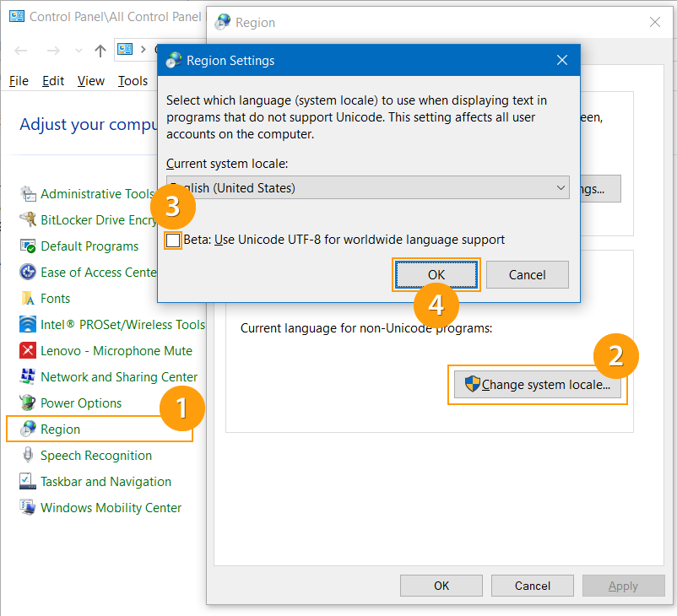The height and width of the screenshot is (616, 677).
Task: Click Change system locale button
Action: tap(537, 385)
